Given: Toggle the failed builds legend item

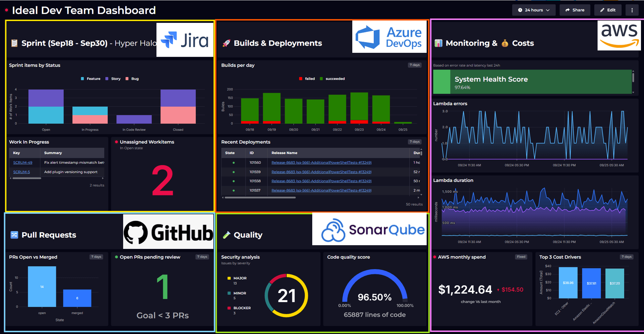Looking at the screenshot, I should click(x=307, y=79).
